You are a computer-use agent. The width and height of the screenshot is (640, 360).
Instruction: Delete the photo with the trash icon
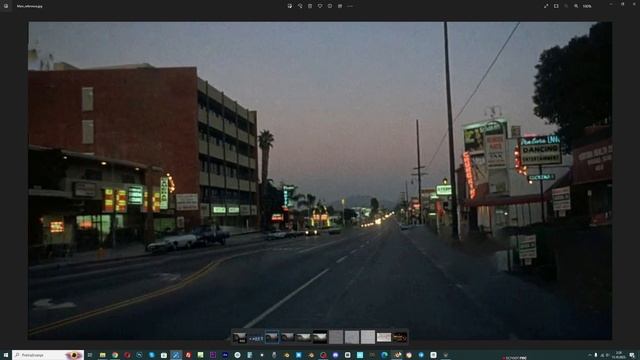coord(310,6)
